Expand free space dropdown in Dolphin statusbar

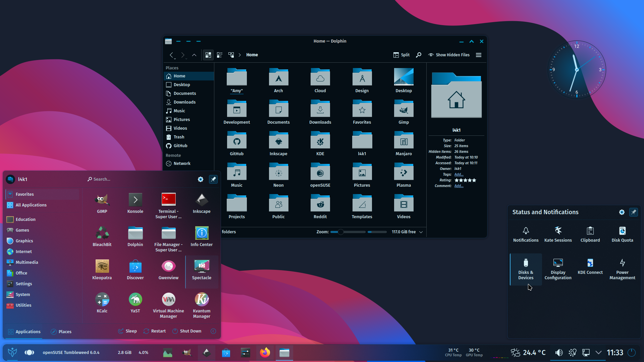[x=421, y=232]
